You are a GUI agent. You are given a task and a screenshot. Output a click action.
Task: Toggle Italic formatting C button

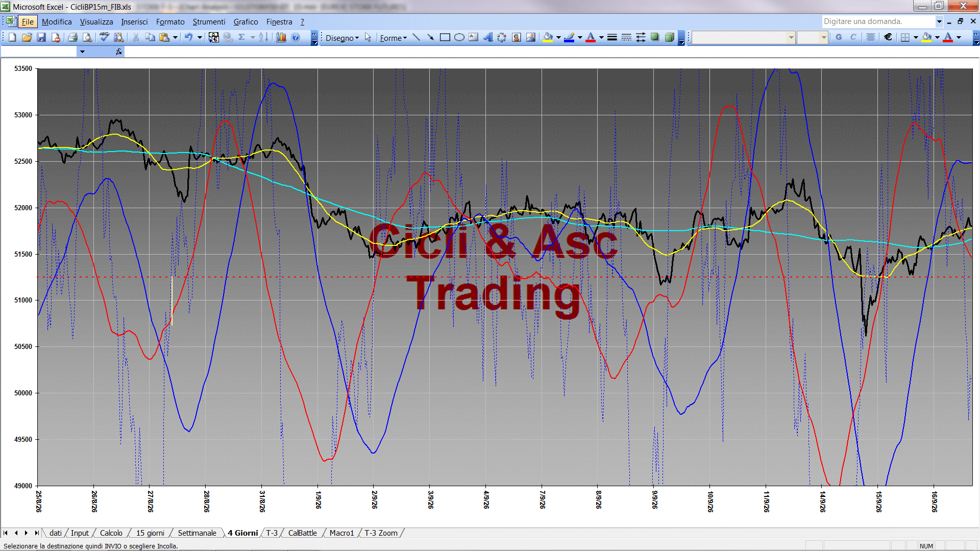pyautogui.click(x=853, y=37)
